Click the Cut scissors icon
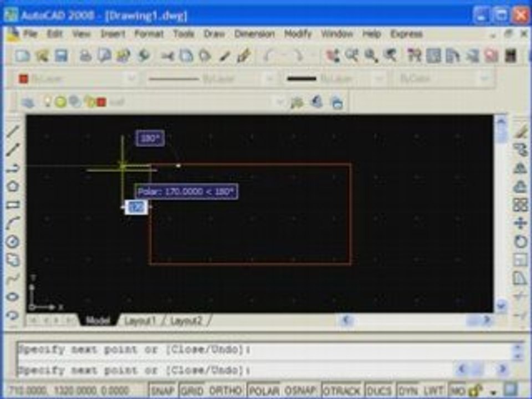The image size is (532, 399). pos(167,55)
